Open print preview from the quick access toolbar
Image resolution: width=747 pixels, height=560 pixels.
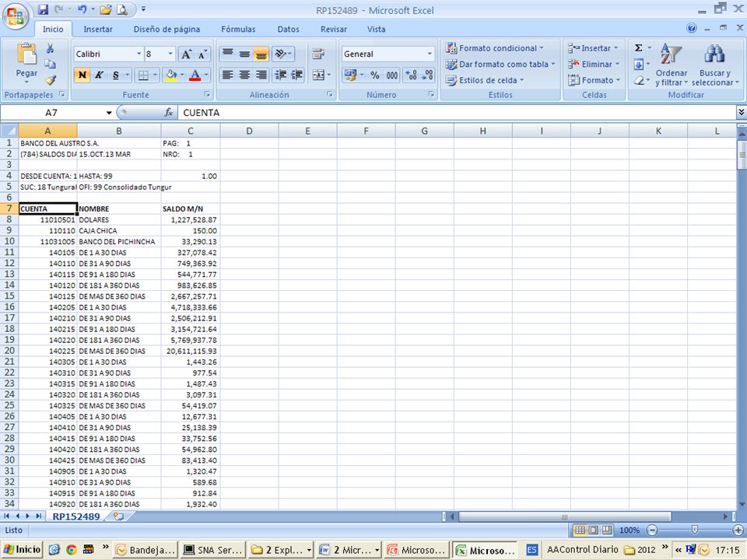tap(122, 9)
